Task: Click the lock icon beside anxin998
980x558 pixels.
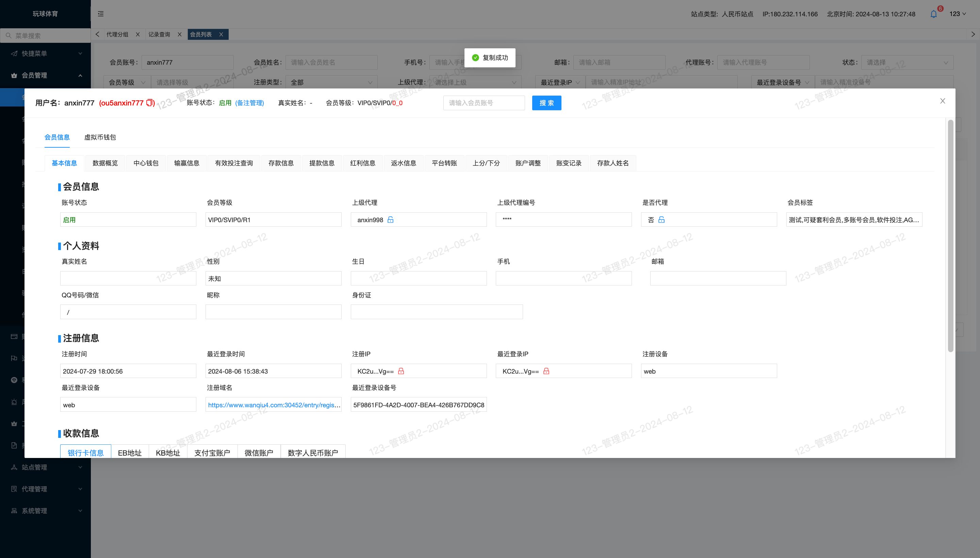Action: 390,219
